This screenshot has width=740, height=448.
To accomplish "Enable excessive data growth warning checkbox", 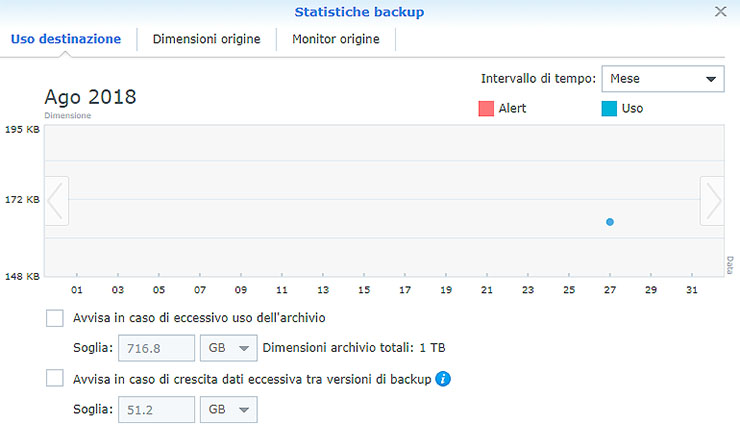I will coord(55,379).
